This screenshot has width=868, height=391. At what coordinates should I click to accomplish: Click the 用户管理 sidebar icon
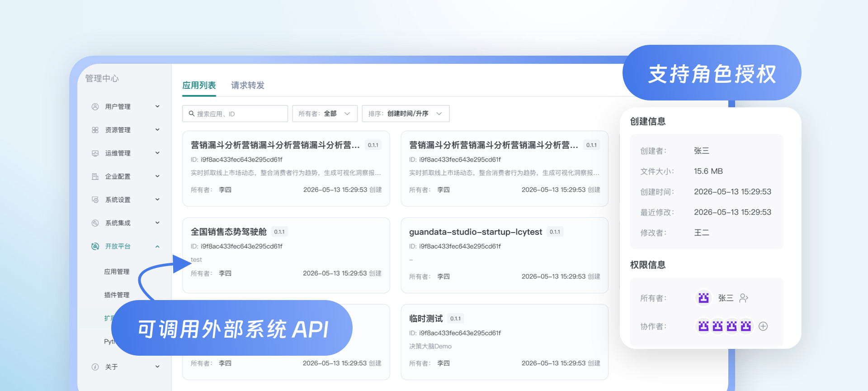click(95, 107)
